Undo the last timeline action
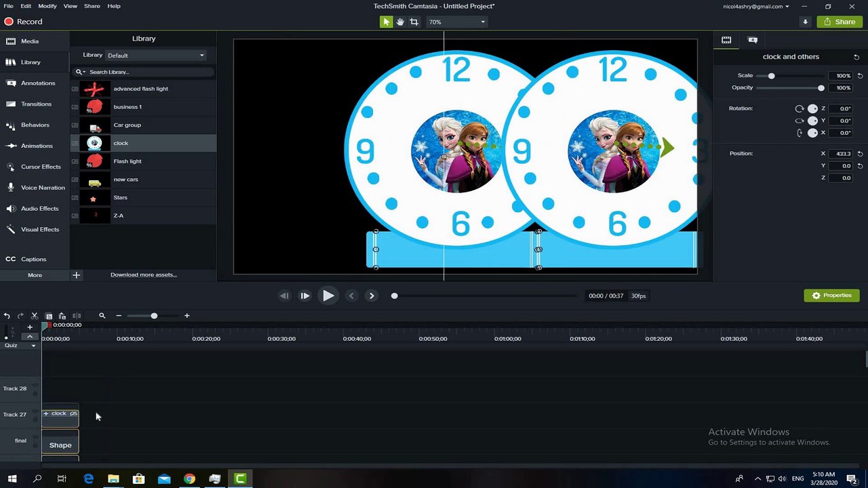868x488 pixels. [7, 316]
